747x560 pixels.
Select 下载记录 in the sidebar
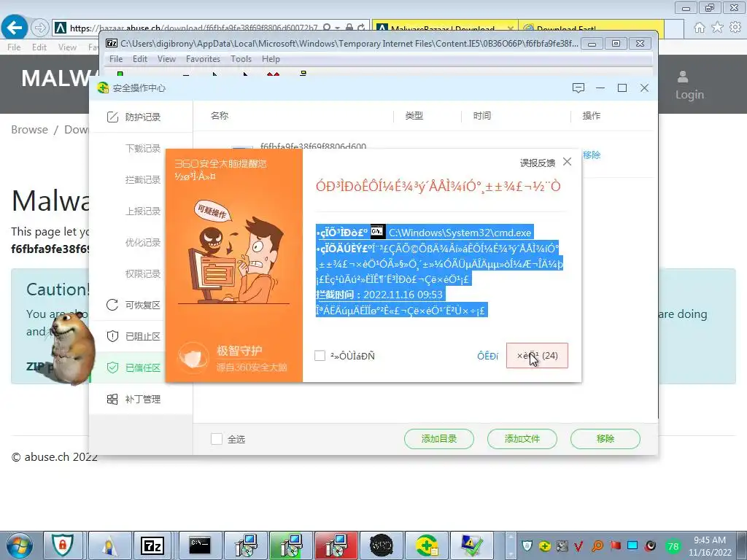(142, 149)
